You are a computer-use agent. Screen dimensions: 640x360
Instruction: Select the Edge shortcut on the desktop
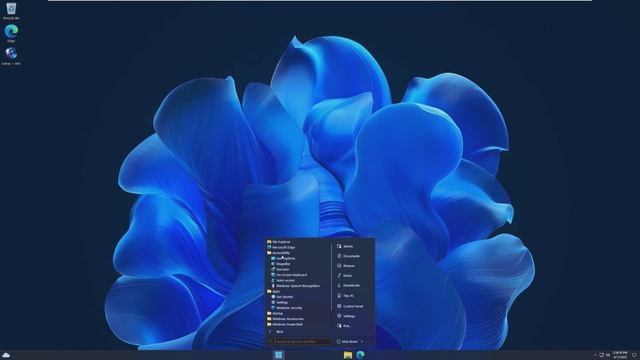11,33
